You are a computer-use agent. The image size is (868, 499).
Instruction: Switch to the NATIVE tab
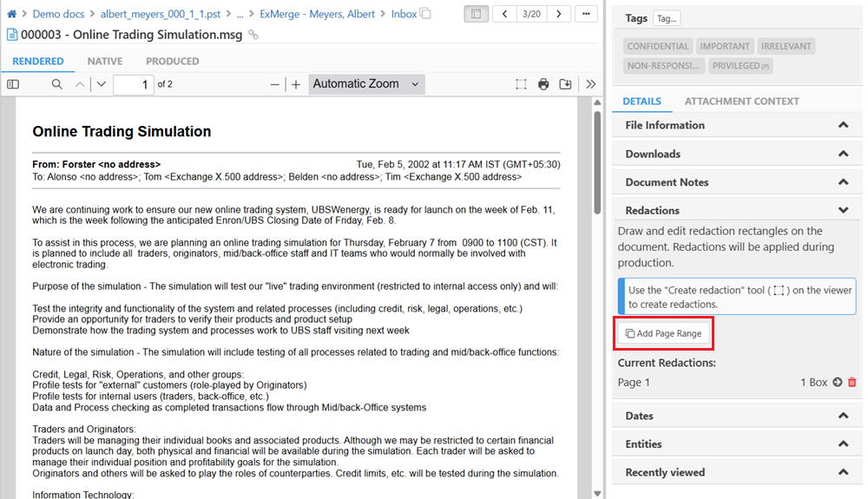105,62
